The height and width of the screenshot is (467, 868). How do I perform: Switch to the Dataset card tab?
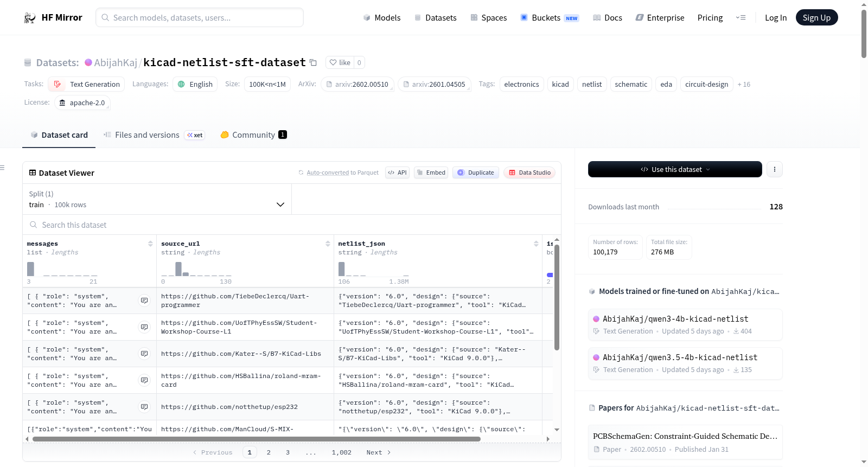coord(59,135)
